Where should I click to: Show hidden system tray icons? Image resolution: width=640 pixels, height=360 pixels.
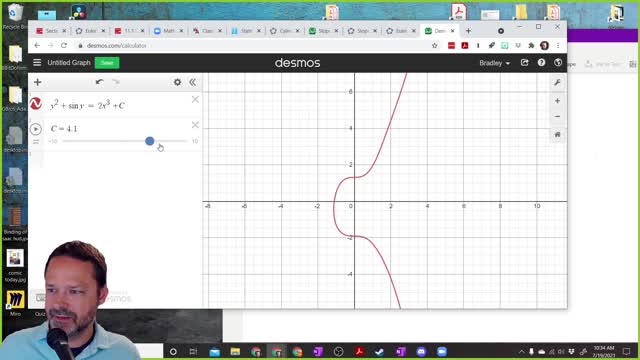pyautogui.click(x=521, y=351)
